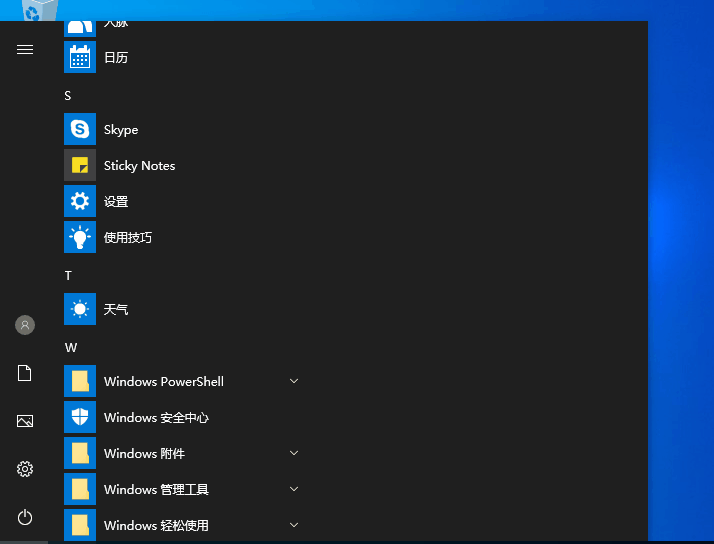This screenshot has width=714, height=544.
Task: Expand Windows 管理工具 folder chevron
Action: (x=294, y=488)
